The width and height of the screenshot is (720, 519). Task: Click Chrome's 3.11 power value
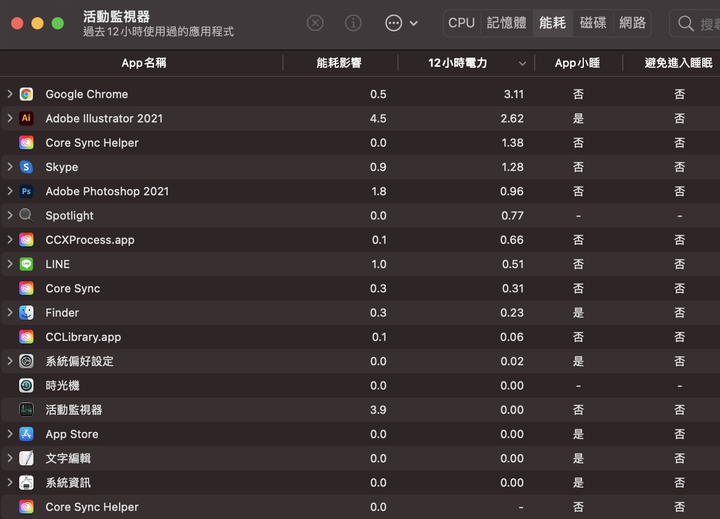coord(513,94)
